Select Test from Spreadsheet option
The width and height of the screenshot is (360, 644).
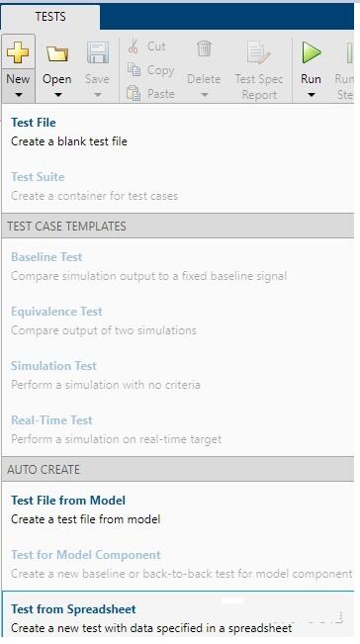coord(177,618)
